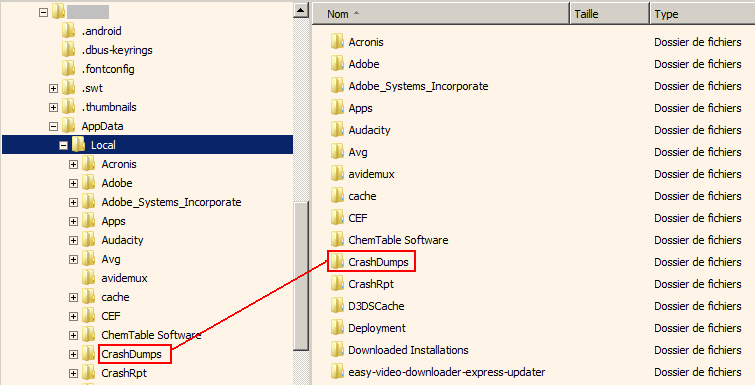Select Adobe_Systems_Incorporate name in file list
Viewport: 755px width, 385px height.
pyautogui.click(x=418, y=86)
